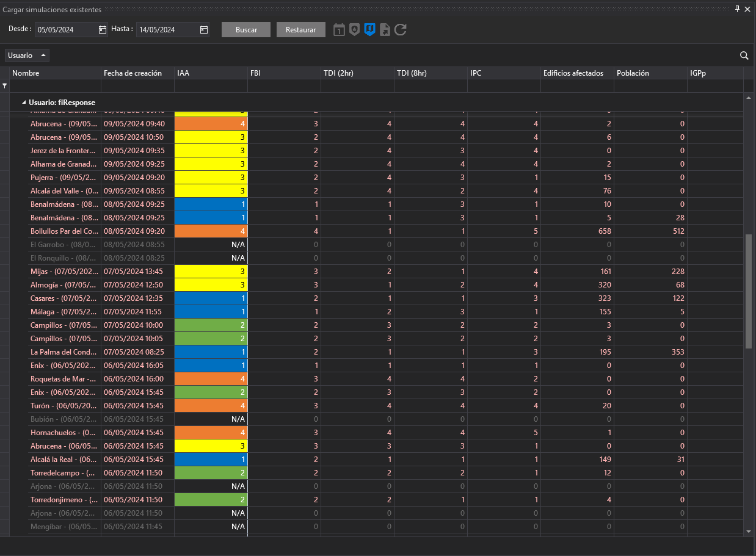Click the export document arrow icon

point(385,30)
